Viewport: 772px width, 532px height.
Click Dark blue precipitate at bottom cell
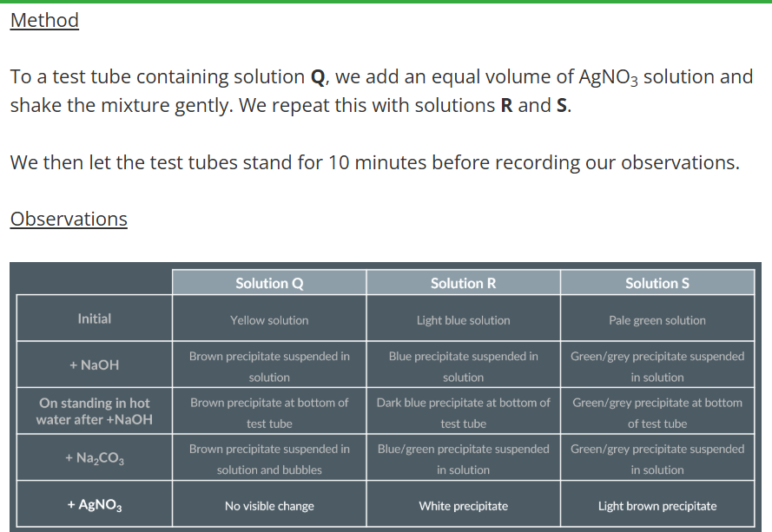tap(464, 412)
